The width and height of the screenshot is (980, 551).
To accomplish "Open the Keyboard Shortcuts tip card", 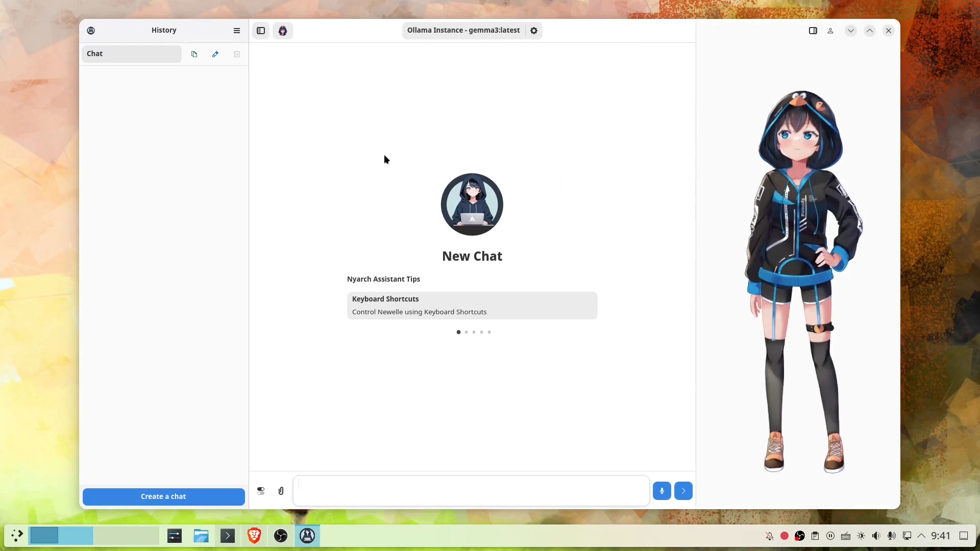I will 472,306.
